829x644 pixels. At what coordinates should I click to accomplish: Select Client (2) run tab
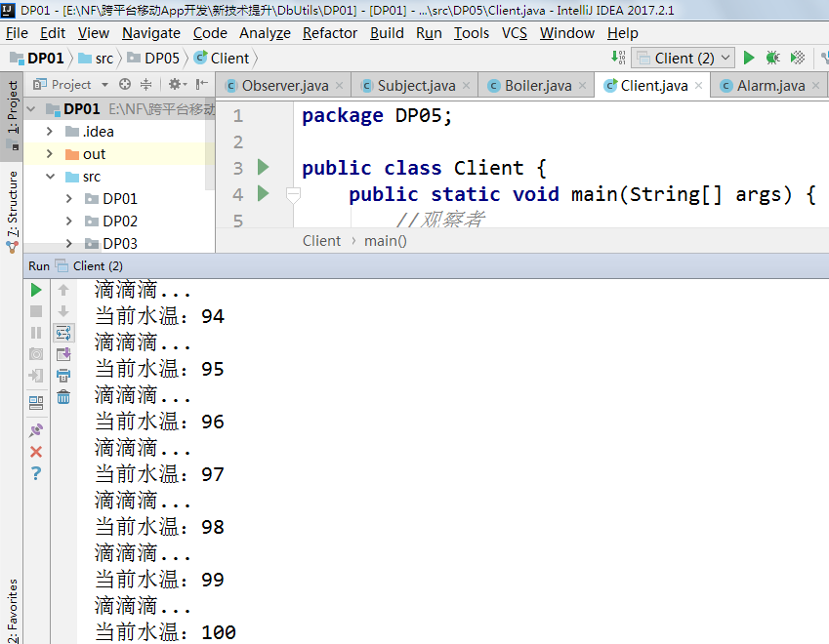click(91, 265)
